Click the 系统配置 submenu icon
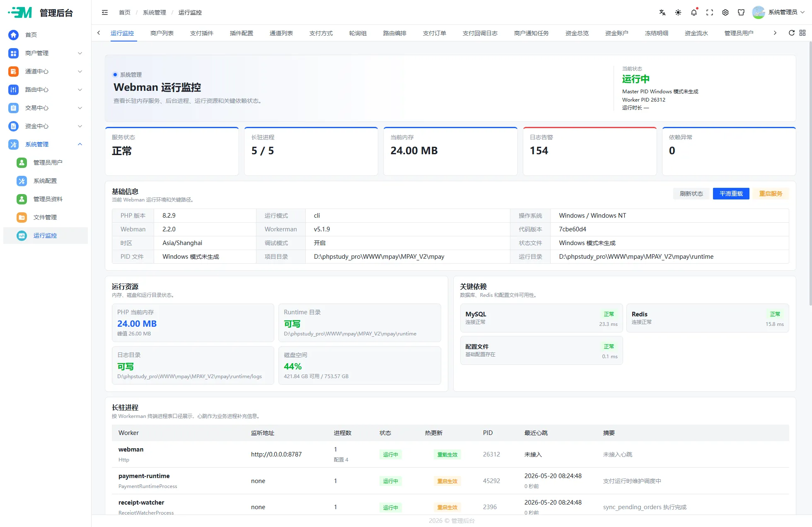The height and width of the screenshot is (527, 812). click(22, 181)
